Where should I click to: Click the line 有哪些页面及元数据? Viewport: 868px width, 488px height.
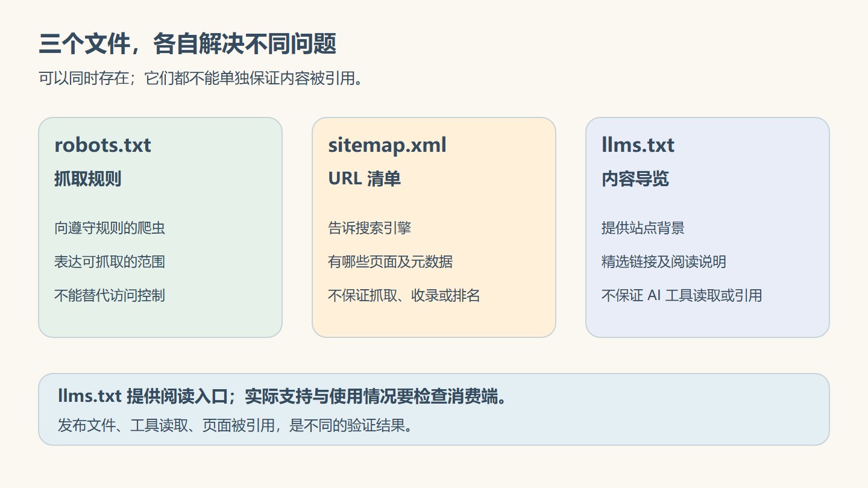point(390,262)
